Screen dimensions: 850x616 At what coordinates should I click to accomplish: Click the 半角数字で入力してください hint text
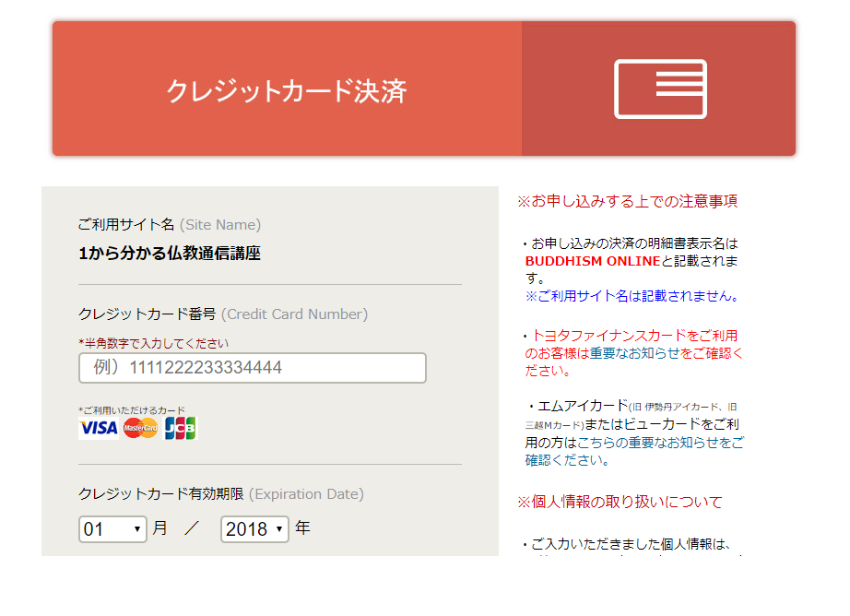[x=154, y=343]
